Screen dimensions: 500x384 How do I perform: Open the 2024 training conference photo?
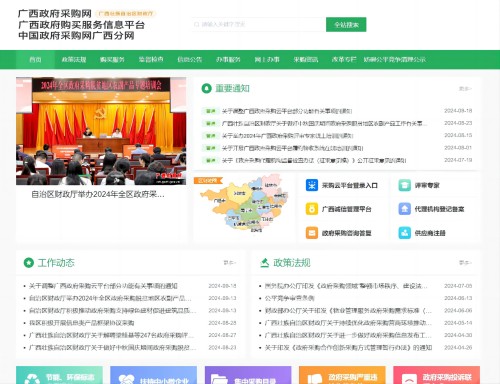click(101, 131)
